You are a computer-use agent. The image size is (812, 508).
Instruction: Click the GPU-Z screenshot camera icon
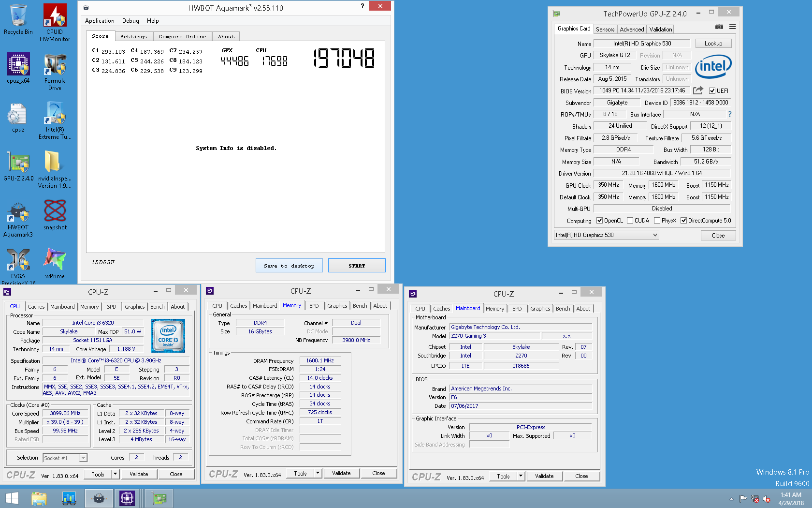point(719,27)
